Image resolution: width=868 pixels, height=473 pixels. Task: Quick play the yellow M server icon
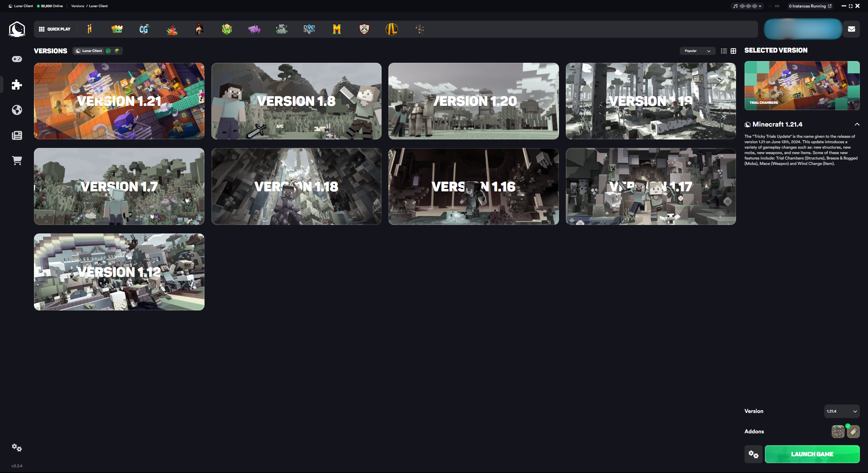[x=336, y=29]
